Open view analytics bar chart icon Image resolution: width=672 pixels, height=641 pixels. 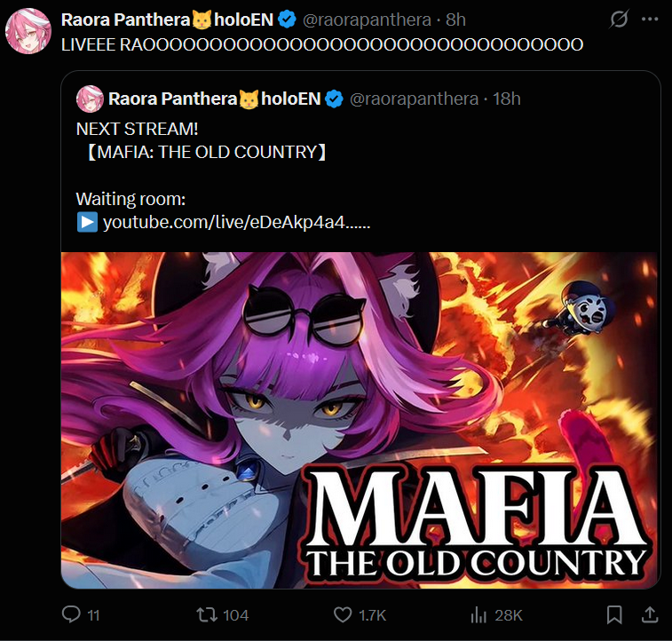tap(479, 615)
